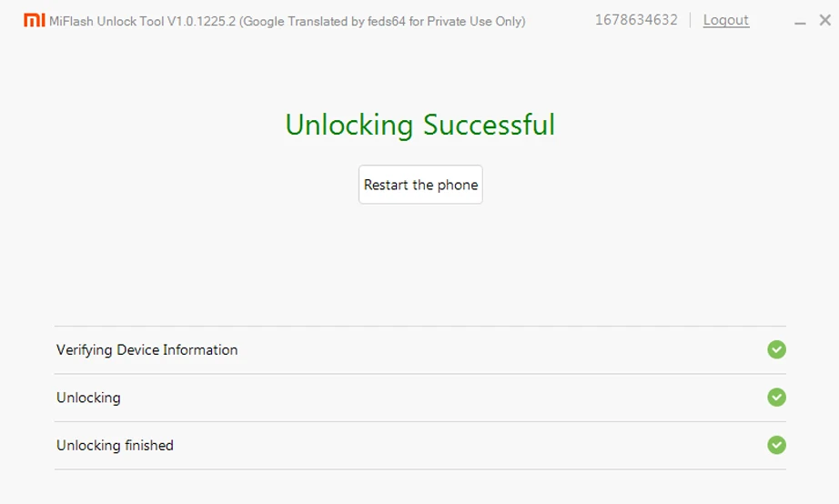Click the green checkmark for Unlocking finished
This screenshot has width=839, height=504.
pyautogui.click(x=776, y=445)
